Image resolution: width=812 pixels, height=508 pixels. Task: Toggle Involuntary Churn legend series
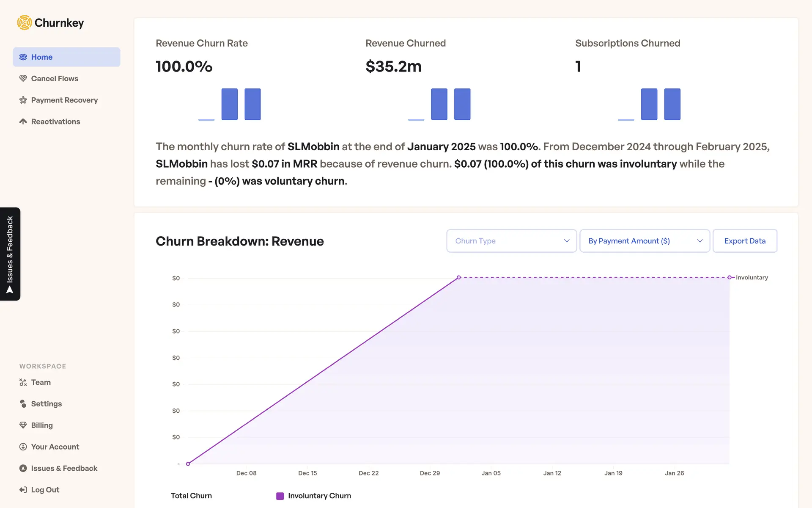(x=319, y=496)
